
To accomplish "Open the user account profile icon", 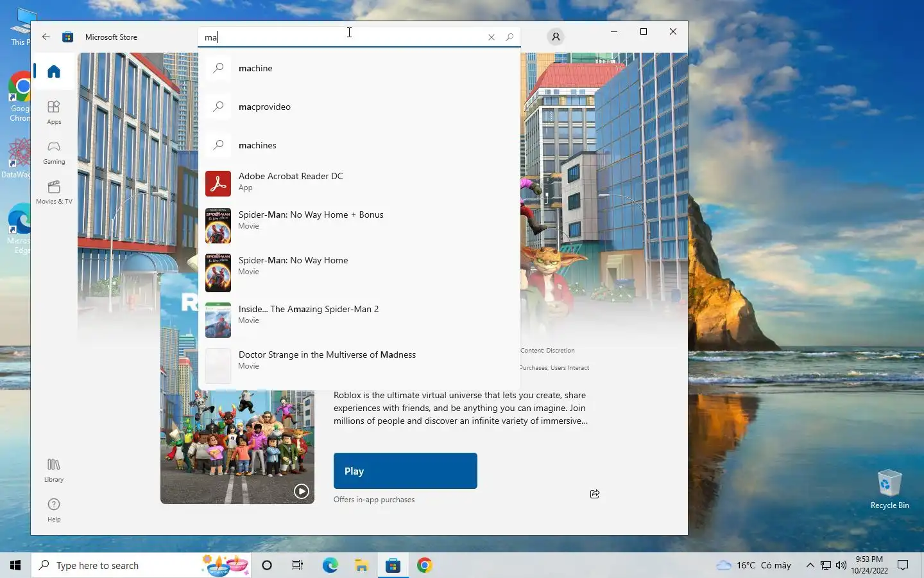I will [x=556, y=37].
